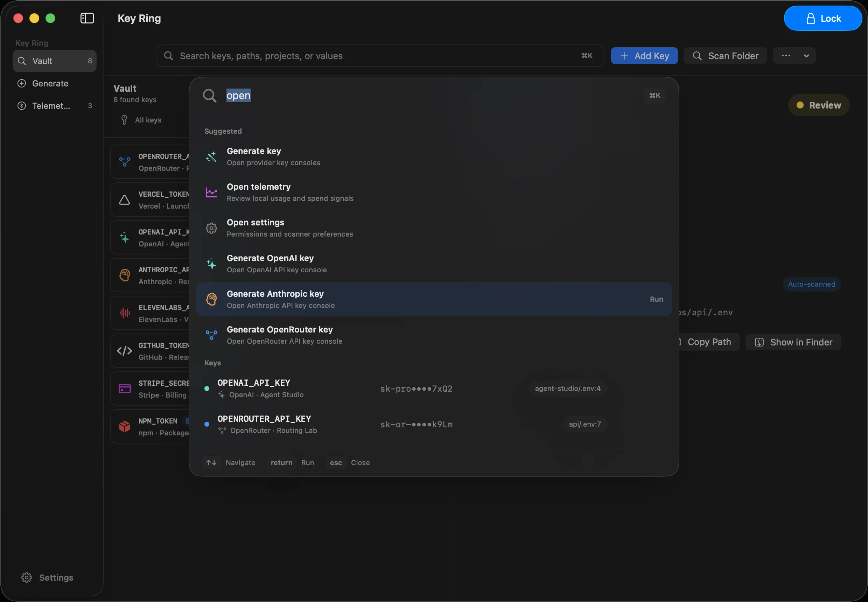This screenshot has width=868, height=602.
Task: Click the Telemetry dollar icon
Action: tap(22, 106)
